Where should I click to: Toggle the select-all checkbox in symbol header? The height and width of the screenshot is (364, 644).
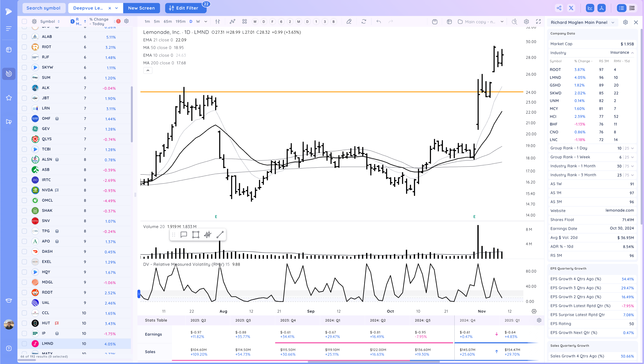[24, 22]
